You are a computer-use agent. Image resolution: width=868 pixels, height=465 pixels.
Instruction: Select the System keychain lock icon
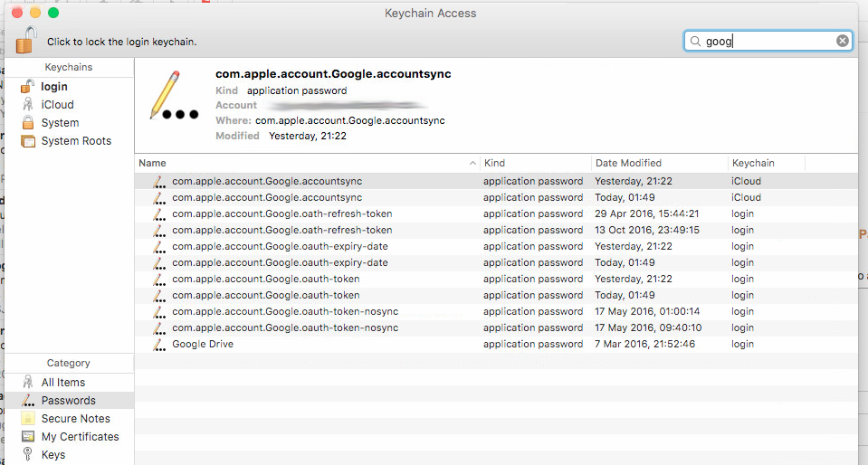pyautogui.click(x=28, y=123)
